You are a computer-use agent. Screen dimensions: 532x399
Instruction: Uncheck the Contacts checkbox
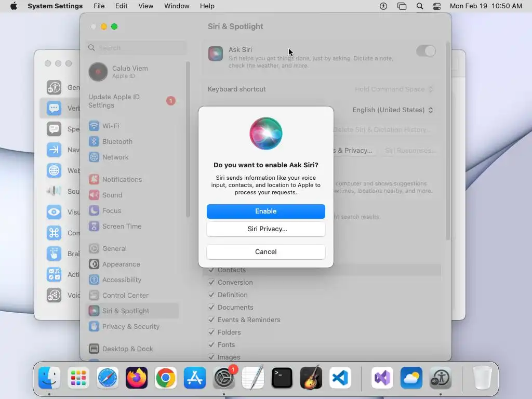[x=211, y=270]
